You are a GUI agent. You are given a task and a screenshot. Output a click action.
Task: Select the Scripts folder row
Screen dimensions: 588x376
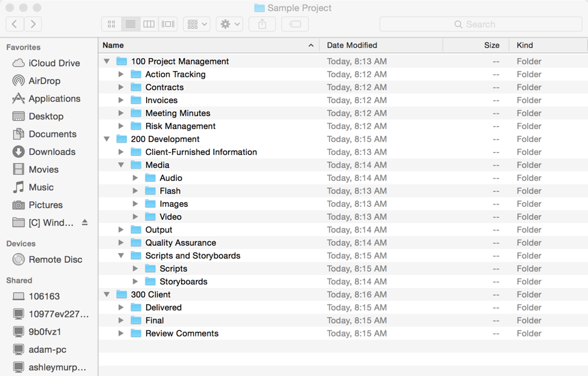[343, 268]
